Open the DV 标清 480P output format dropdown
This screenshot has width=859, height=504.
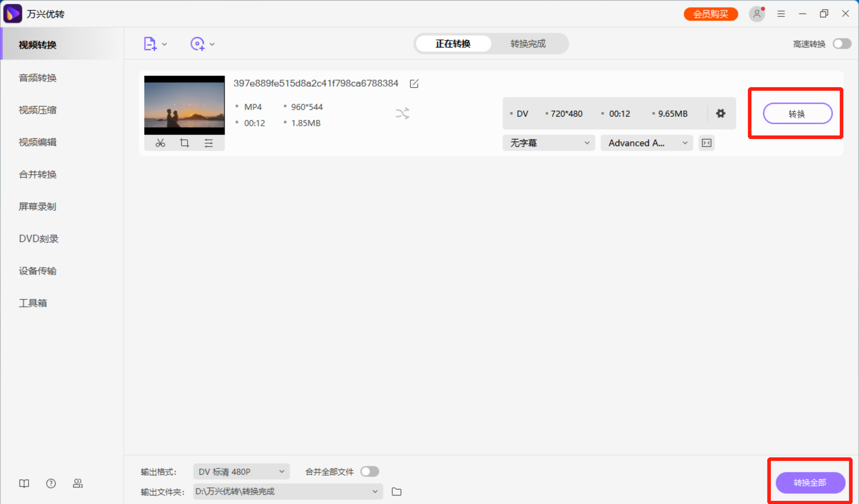(x=241, y=472)
